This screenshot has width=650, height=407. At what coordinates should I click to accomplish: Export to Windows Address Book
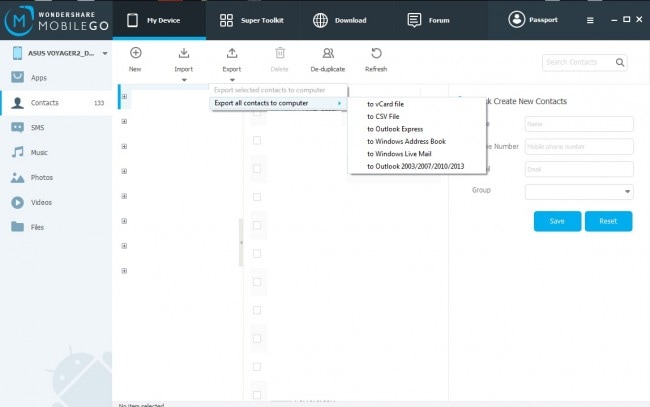point(417,141)
